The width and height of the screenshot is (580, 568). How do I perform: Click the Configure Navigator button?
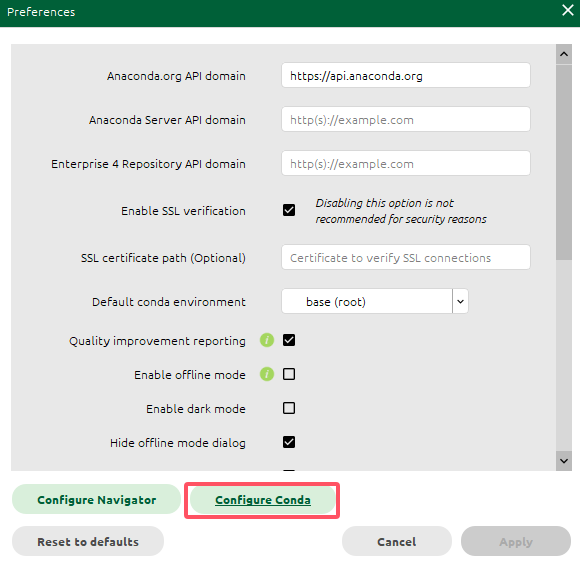(x=97, y=500)
